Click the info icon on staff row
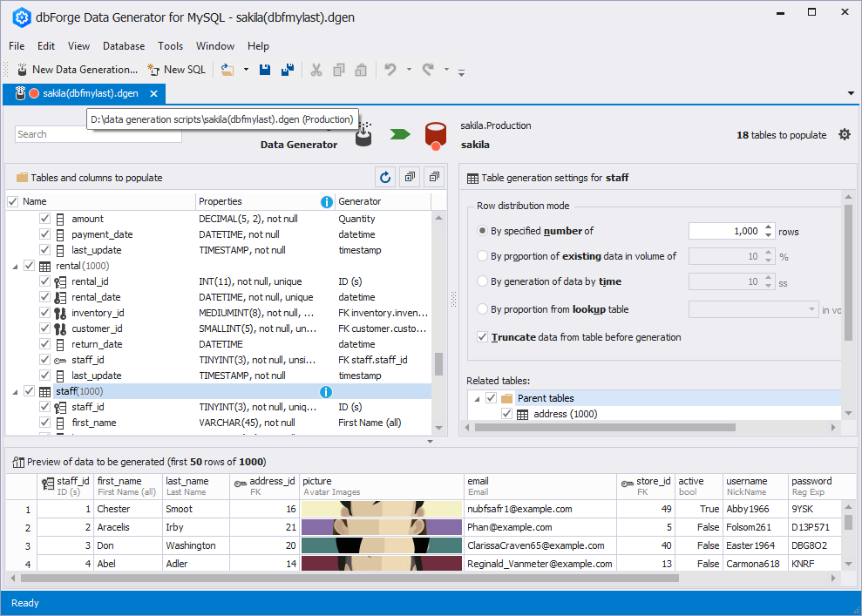862x616 pixels. 326,391
